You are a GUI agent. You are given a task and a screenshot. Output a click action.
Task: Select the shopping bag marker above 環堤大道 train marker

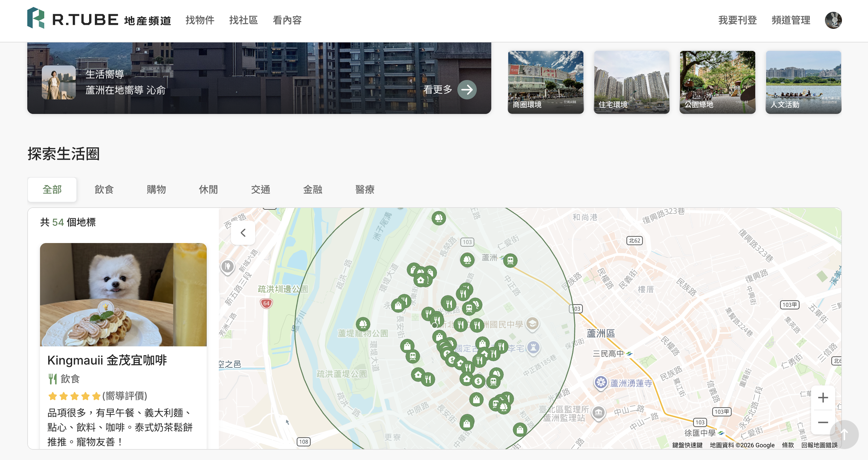point(407,346)
